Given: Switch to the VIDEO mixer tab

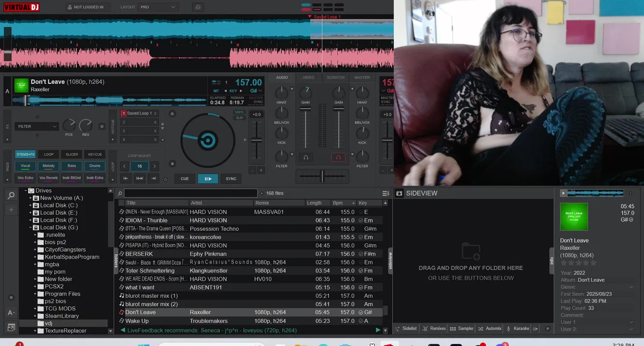Looking at the screenshot, I should click(x=308, y=77).
